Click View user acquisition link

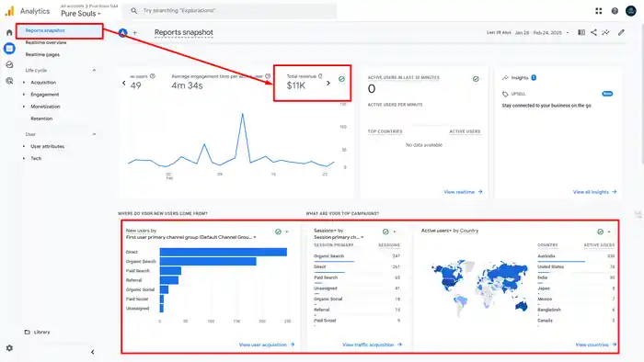pos(267,345)
